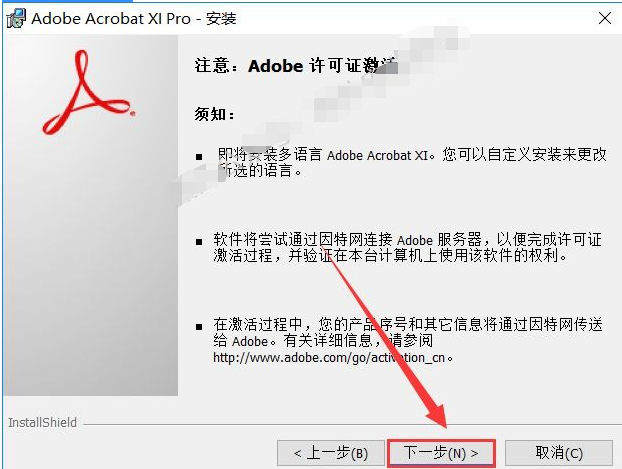Screen dimensions: 622x469
Task: Click the installer icon in the title bar
Action: (16, 19)
